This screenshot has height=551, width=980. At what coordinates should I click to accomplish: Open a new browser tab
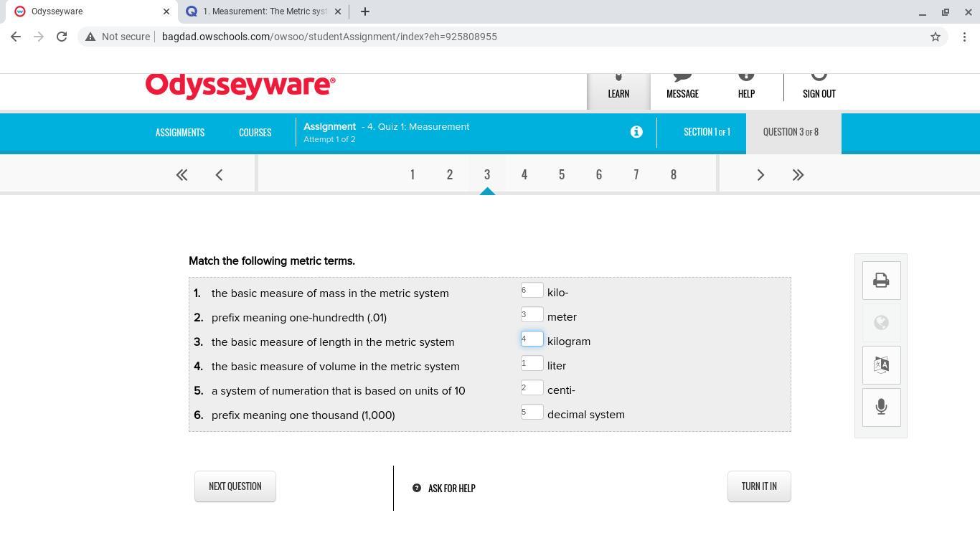[365, 11]
